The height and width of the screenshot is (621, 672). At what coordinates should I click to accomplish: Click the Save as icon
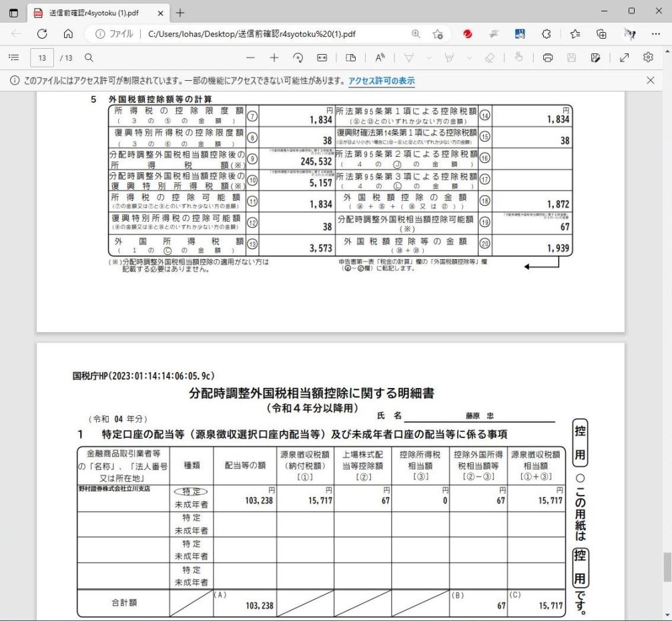pos(595,58)
